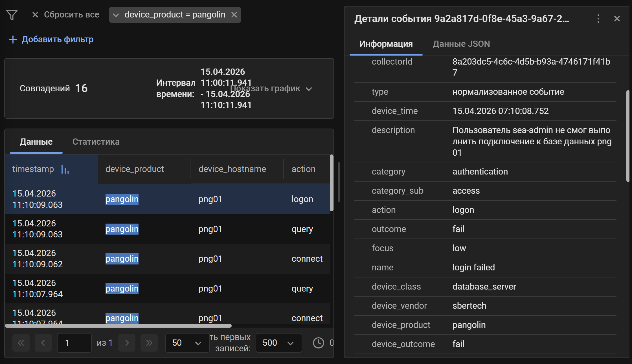Click the device_vendor value sbertech
The width and height of the screenshot is (632, 364).
pos(469,306)
